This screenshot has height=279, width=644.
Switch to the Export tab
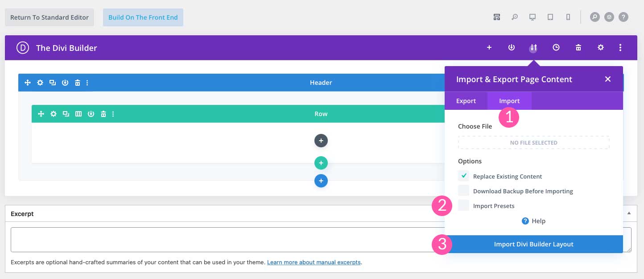coord(466,100)
